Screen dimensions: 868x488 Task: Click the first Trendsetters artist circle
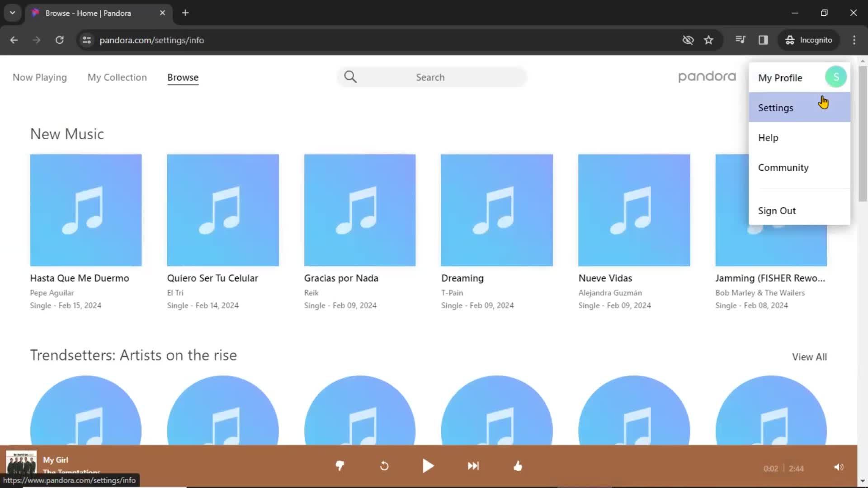(x=86, y=410)
